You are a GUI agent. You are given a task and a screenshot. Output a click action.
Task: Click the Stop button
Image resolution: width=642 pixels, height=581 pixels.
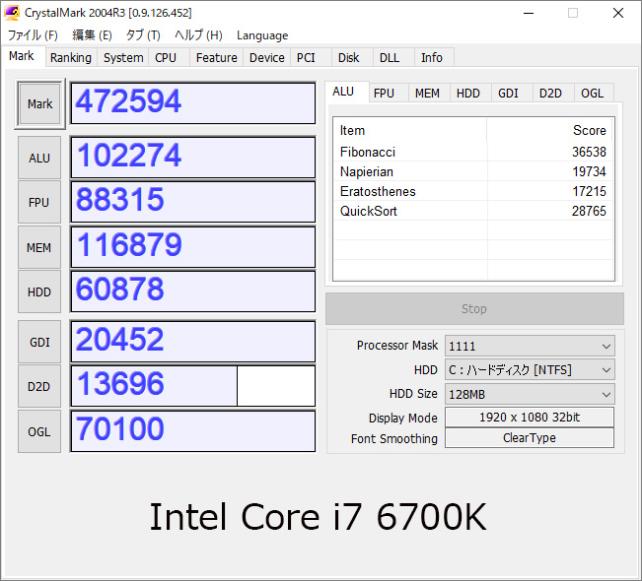tap(475, 309)
